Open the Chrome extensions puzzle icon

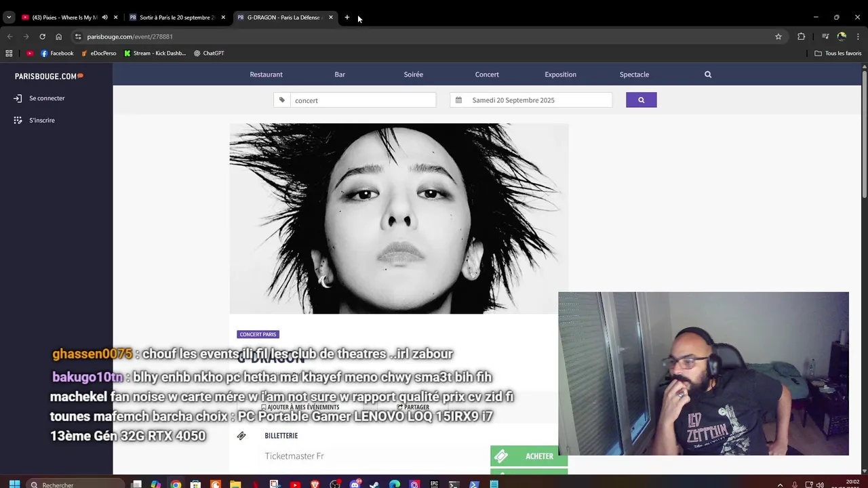click(x=801, y=37)
